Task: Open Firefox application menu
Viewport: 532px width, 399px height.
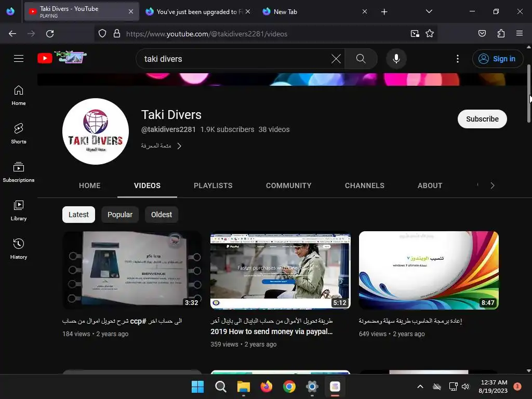Action: pos(519,33)
